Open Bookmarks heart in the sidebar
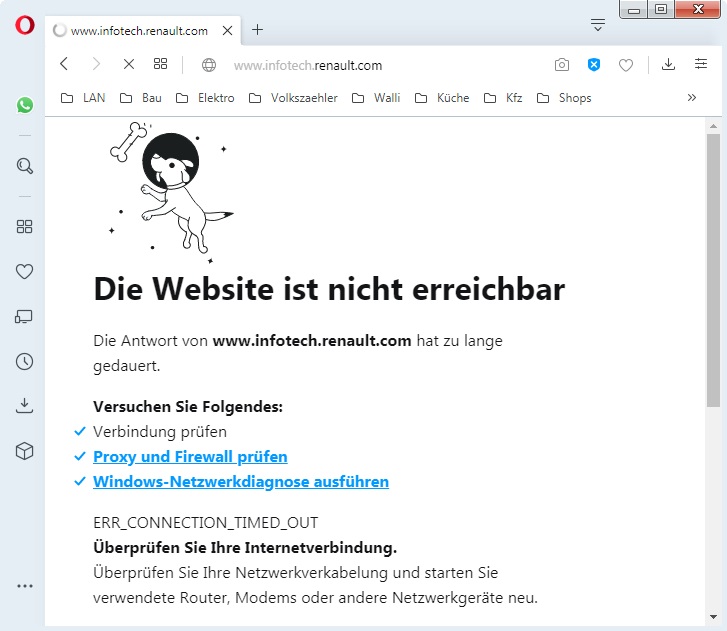727x631 pixels. point(25,271)
